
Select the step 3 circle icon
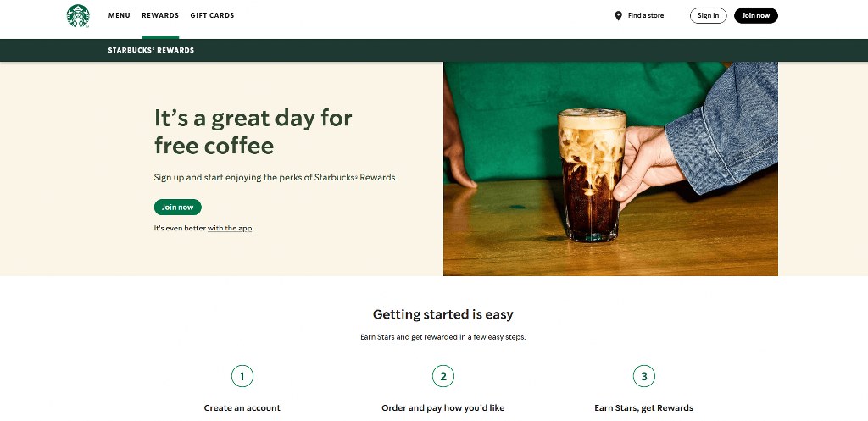pyautogui.click(x=644, y=376)
